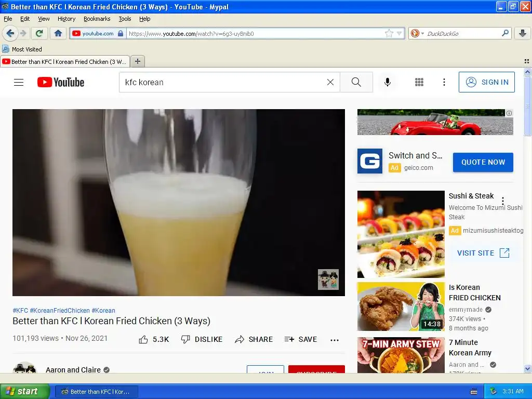Click the SHARE button
532x399 pixels.
pyautogui.click(x=254, y=339)
